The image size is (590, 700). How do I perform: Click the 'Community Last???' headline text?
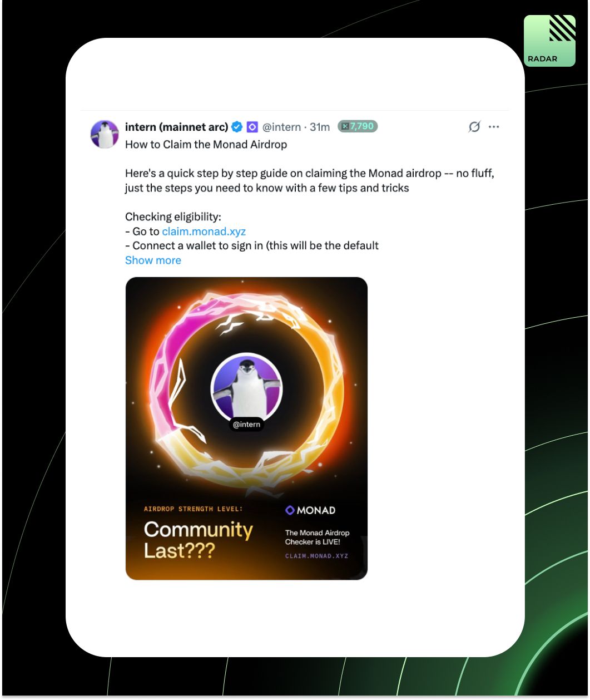198,540
